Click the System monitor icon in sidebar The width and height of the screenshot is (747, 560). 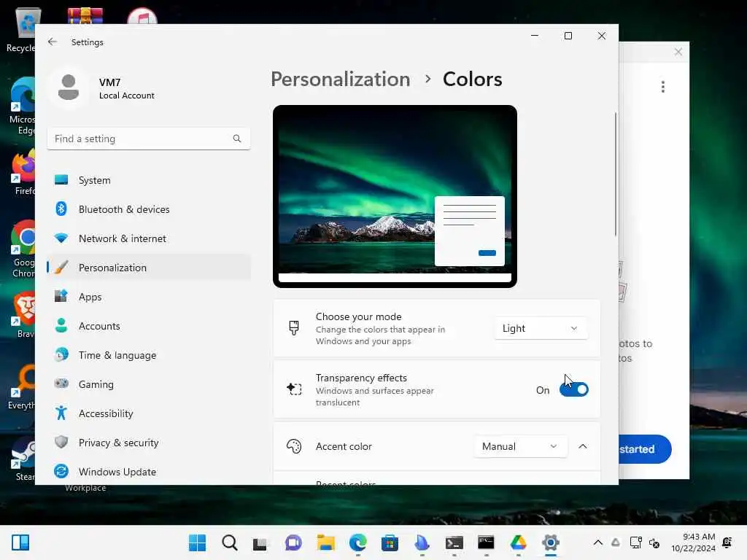pyautogui.click(x=61, y=179)
